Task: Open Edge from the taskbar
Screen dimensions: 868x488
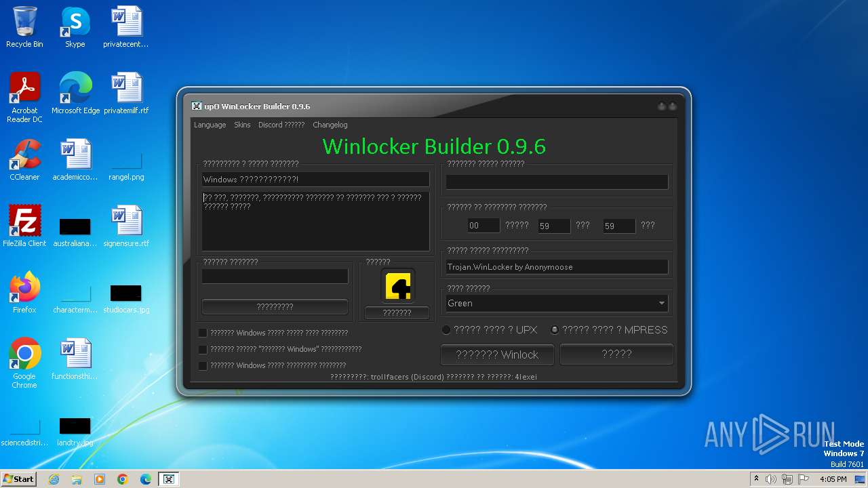Action: pyautogui.click(x=146, y=479)
